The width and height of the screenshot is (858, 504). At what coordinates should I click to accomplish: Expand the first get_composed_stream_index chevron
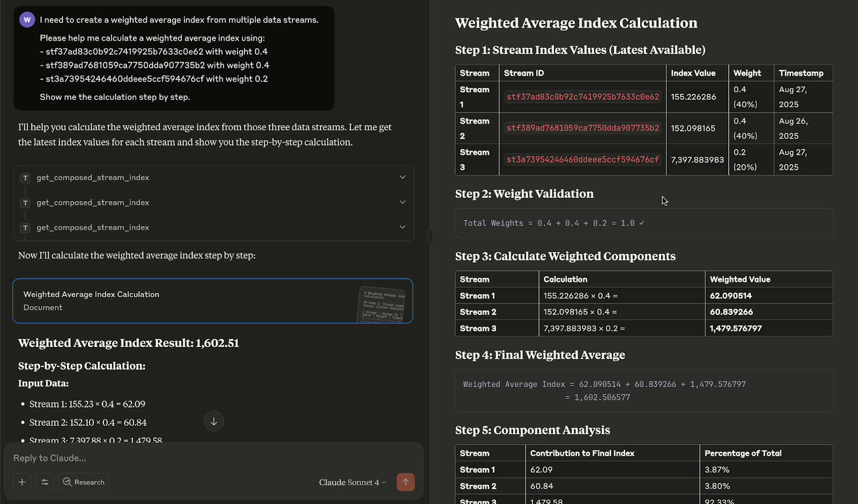coord(402,177)
